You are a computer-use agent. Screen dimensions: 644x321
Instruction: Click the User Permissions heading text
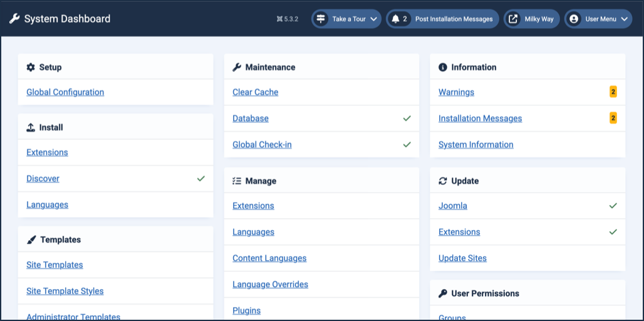[485, 293]
